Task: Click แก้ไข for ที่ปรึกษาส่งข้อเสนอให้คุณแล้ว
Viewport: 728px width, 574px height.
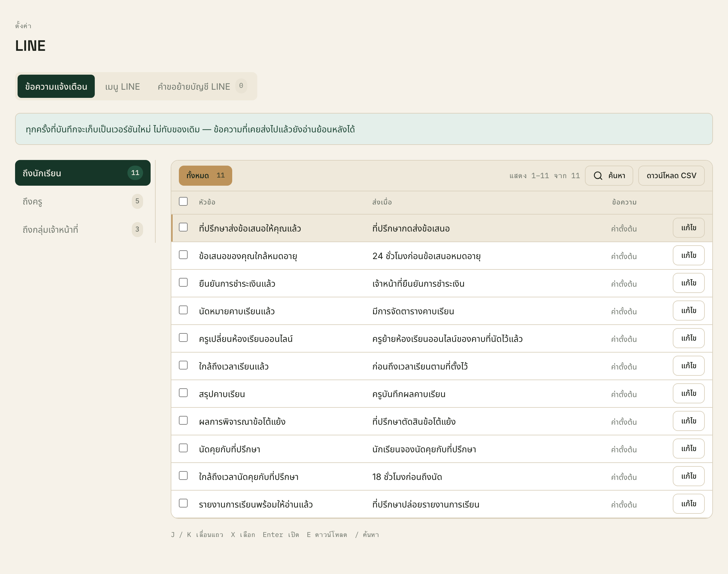Action: coord(689,228)
